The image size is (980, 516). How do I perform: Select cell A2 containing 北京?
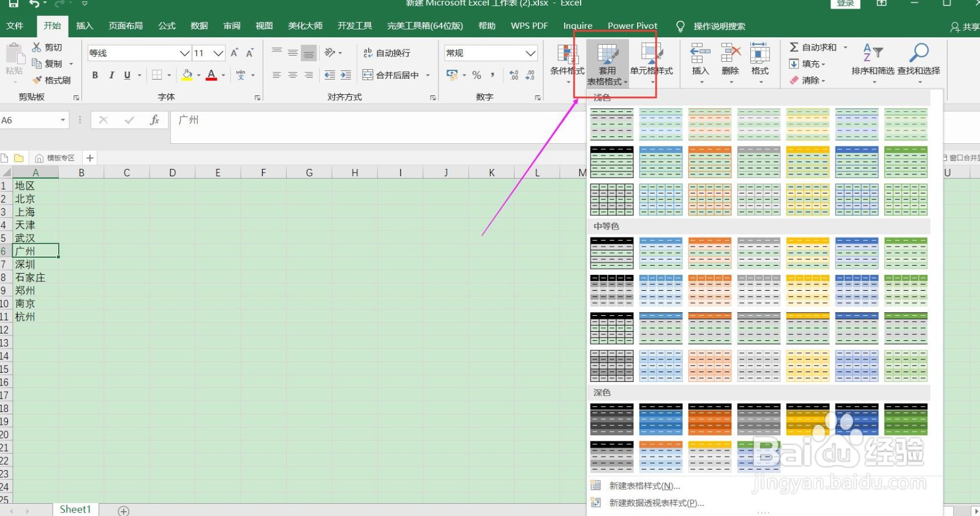pyautogui.click(x=36, y=199)
